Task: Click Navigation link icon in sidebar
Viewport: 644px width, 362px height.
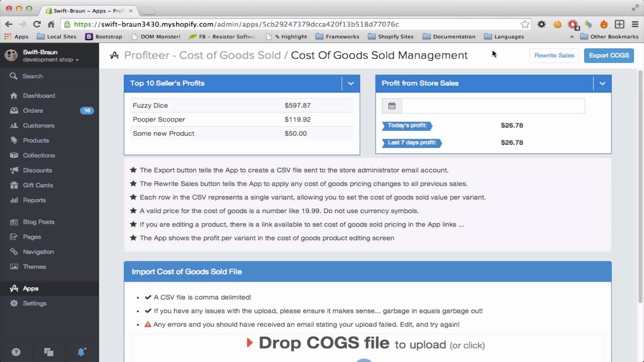Action: 14,252
